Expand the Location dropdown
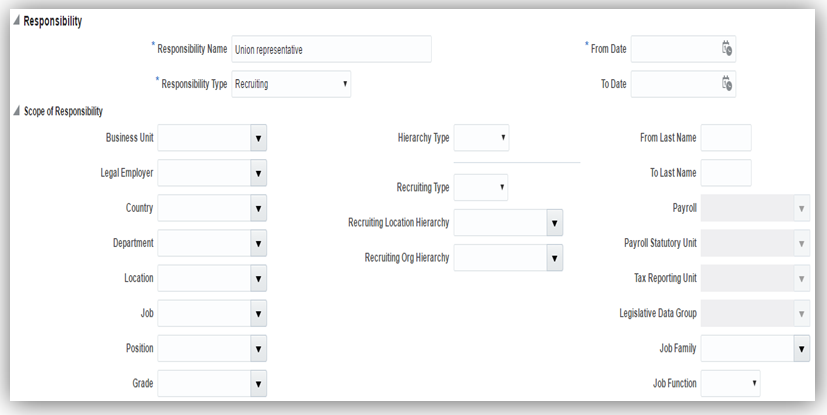Image resolution: width=827 pixels, height=415 pixels. coord(257,278)
